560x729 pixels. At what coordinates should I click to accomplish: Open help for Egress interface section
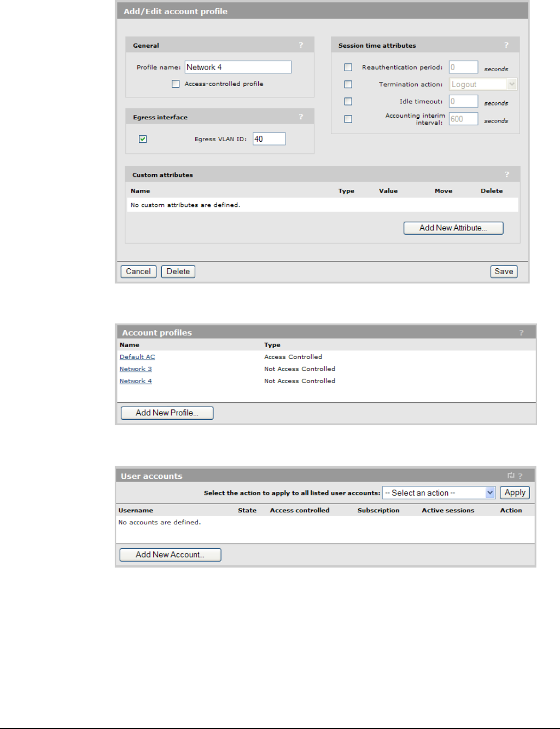[x=301, y=117]
